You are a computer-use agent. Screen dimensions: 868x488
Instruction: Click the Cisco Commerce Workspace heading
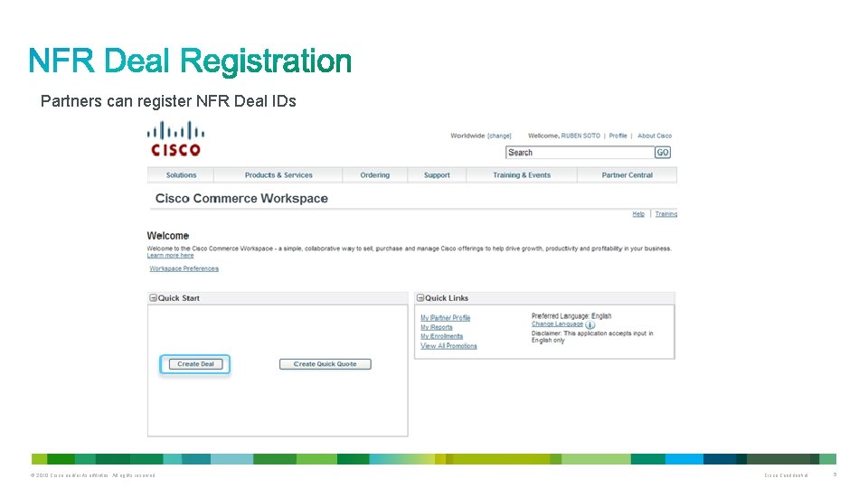point(241,198)
